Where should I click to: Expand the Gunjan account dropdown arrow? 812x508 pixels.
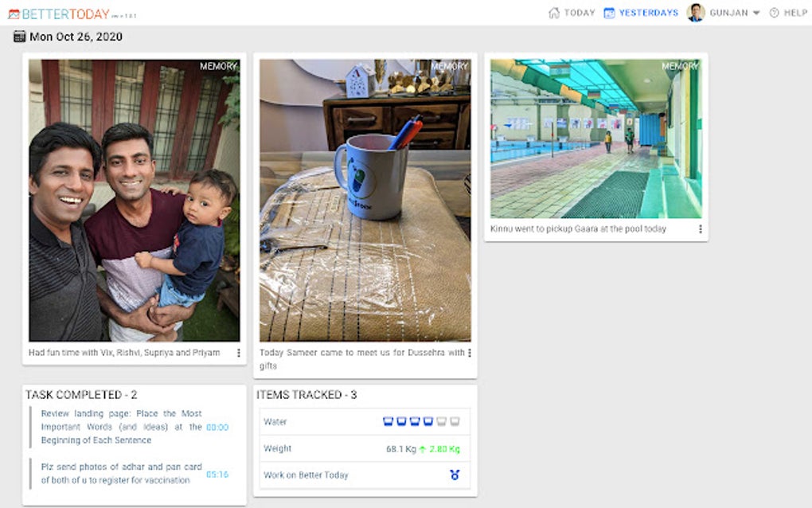[756, 13]
